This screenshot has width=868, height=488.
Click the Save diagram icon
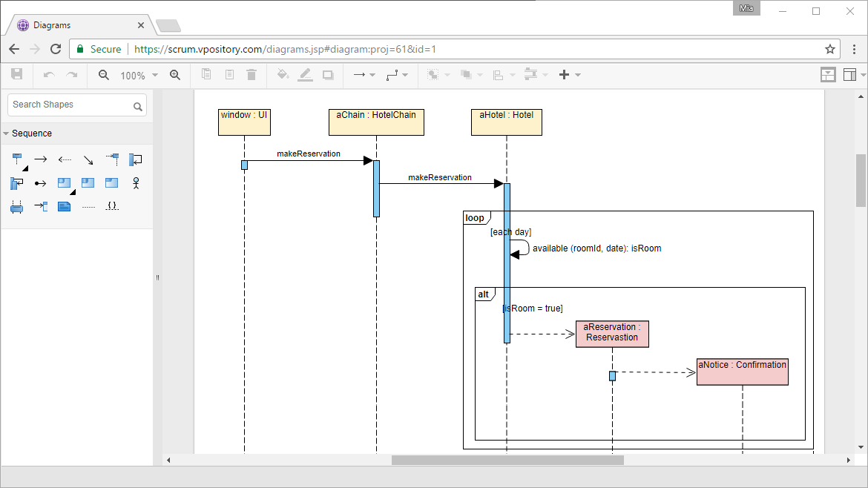pyautogui.click(x=17, y=74)
